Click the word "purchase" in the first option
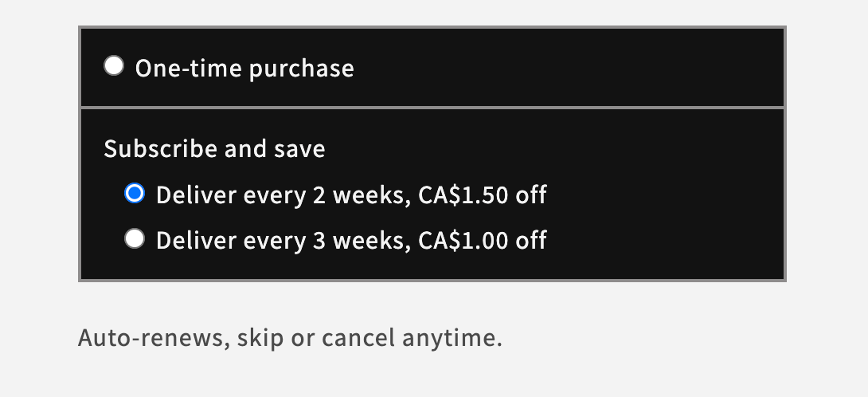The width and height of the screenshot is (868, 397). [x=301, y=69]
